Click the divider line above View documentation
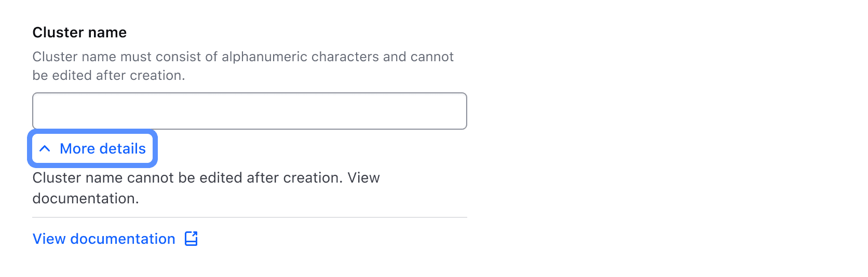This screenshot has height=277, width=868. tap(249, 217)
